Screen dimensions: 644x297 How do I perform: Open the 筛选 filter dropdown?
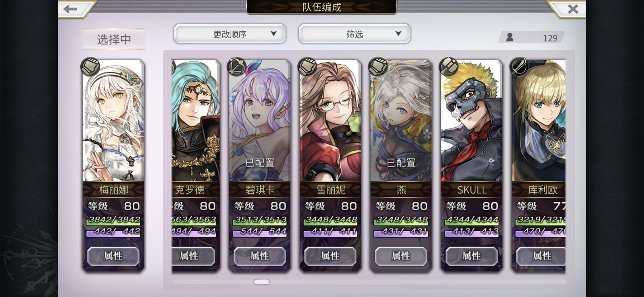pyautogui.click(x=355, y=34)
